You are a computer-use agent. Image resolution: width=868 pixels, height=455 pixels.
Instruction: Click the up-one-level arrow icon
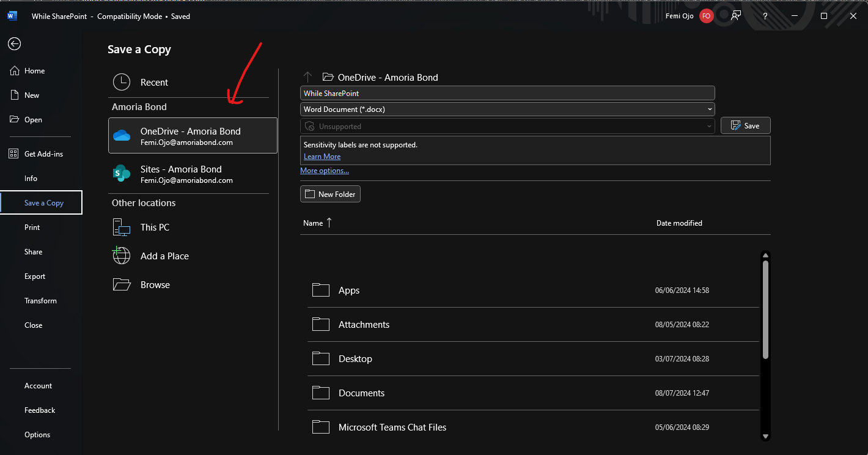(308, 77)
